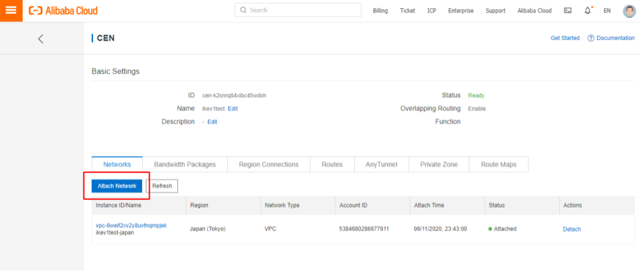The height and width of the screenshot is (276, 644).
Task: Switch language via EN selector
Action: (x=607, y=10)
